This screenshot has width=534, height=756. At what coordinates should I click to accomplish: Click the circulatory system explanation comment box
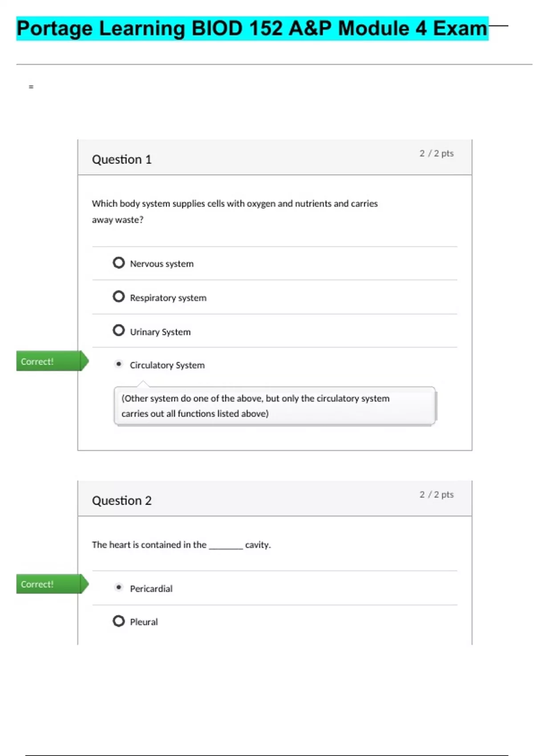(274, 406)
